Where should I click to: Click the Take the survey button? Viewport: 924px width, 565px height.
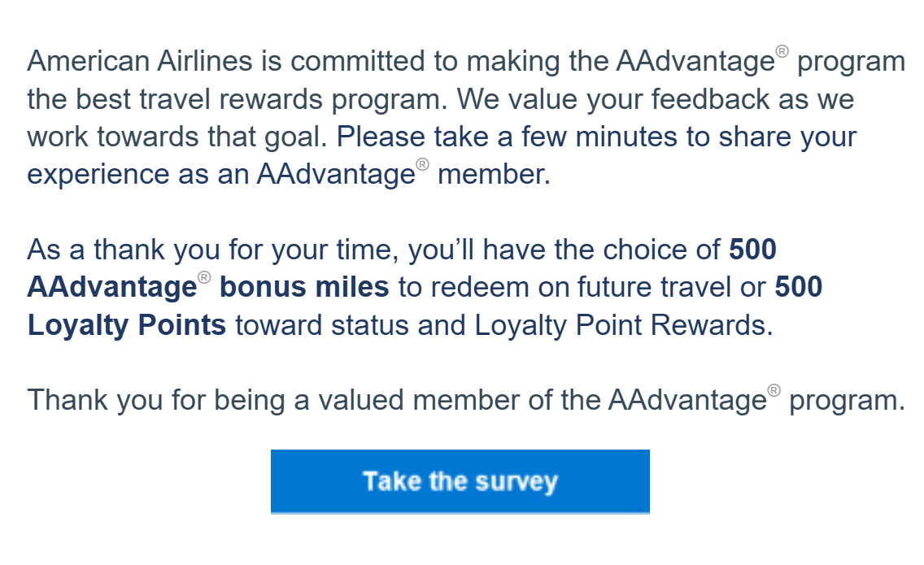[460, 481]
